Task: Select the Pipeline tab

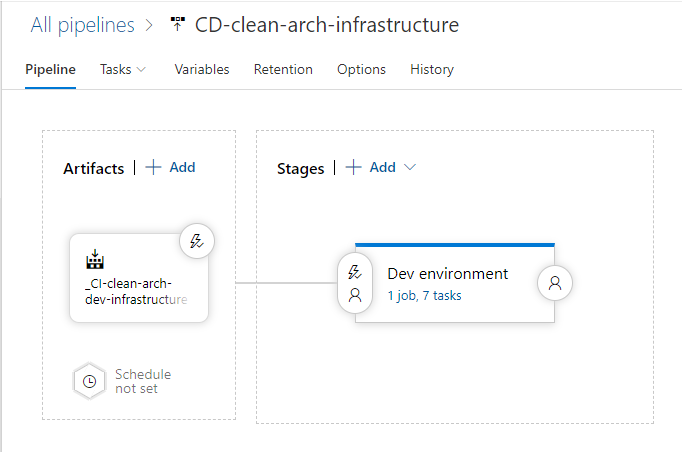Action: click(51, 70)
